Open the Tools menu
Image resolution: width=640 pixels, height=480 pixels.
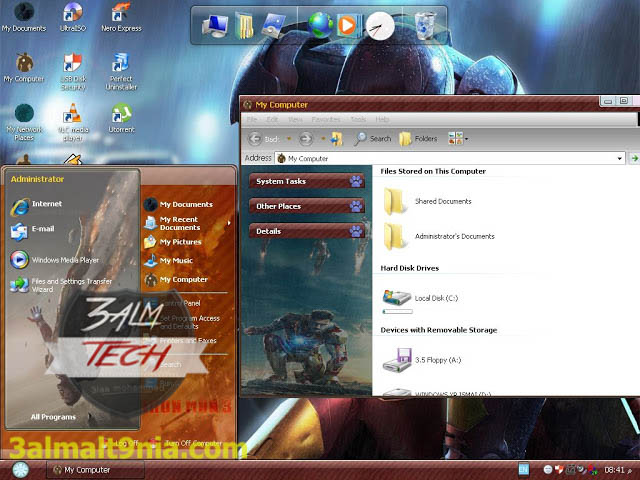tap(358, 119)
